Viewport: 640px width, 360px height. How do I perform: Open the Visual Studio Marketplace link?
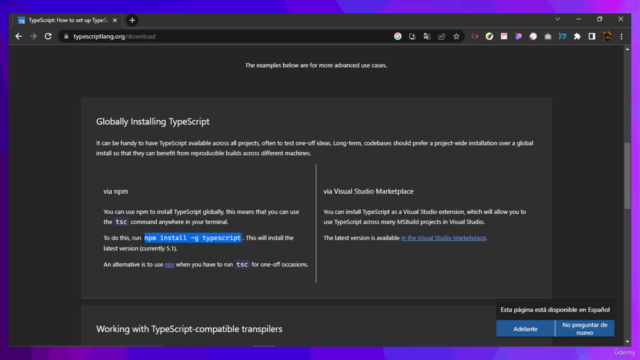[443, 238]
